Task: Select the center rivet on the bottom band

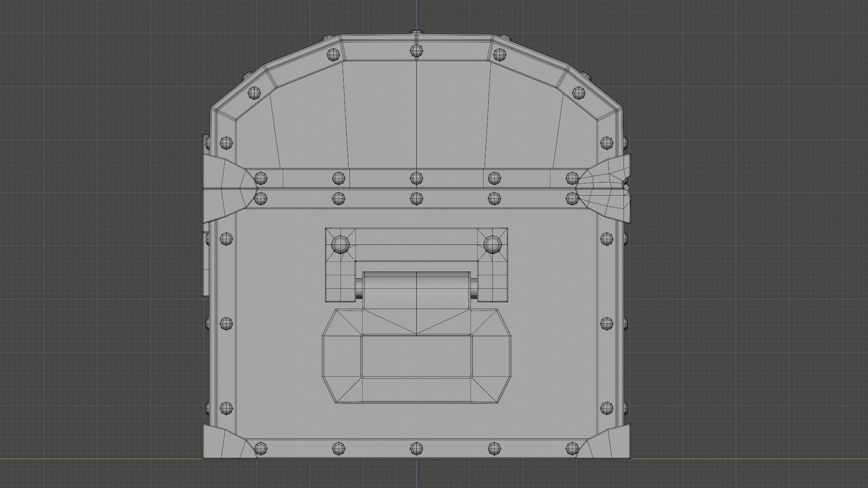Action: pyautogui.click(x=416, y=449)
